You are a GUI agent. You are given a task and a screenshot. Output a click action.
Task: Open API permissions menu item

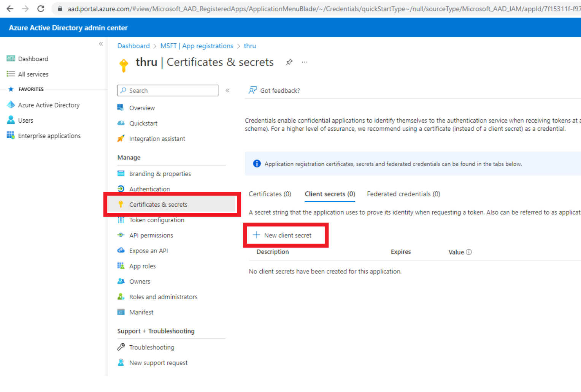pos(151,236)
